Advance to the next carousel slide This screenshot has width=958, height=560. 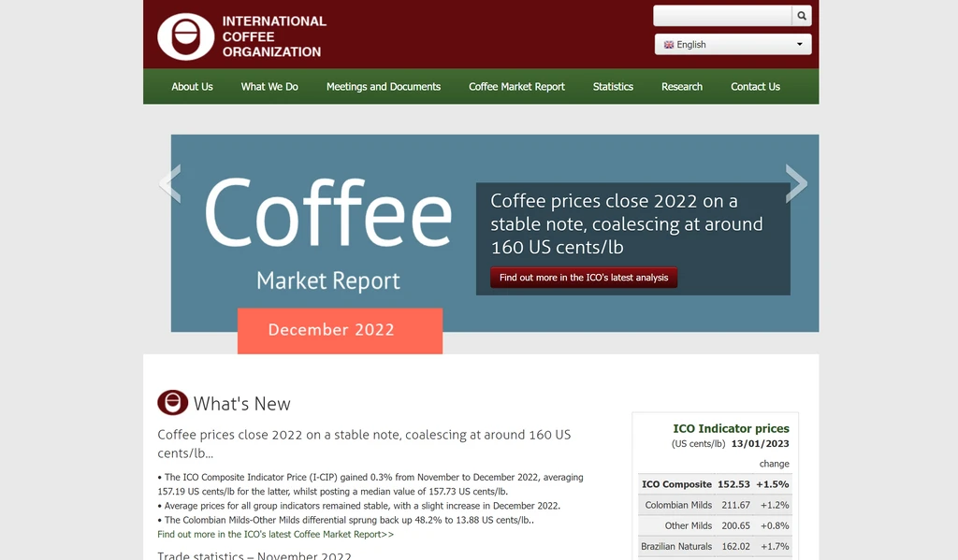coord(796,183)
